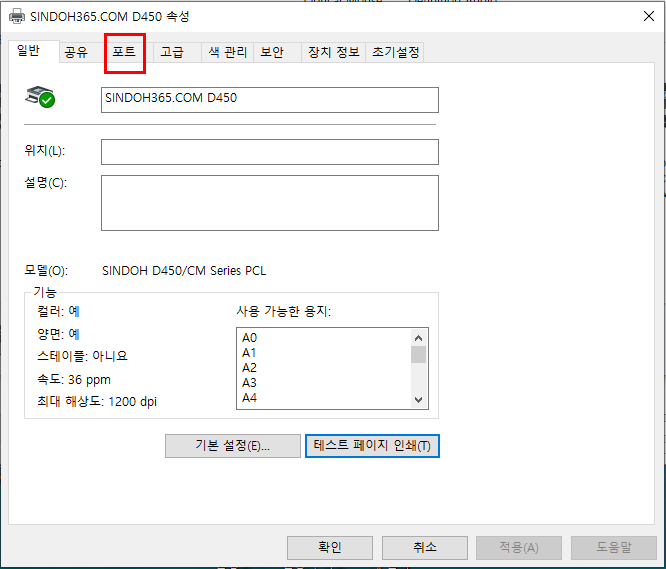The width and height of the screenshot is (666, 569).
Task: Click the 스테이플: 아니요 text
Action: (x=82, y=356)
